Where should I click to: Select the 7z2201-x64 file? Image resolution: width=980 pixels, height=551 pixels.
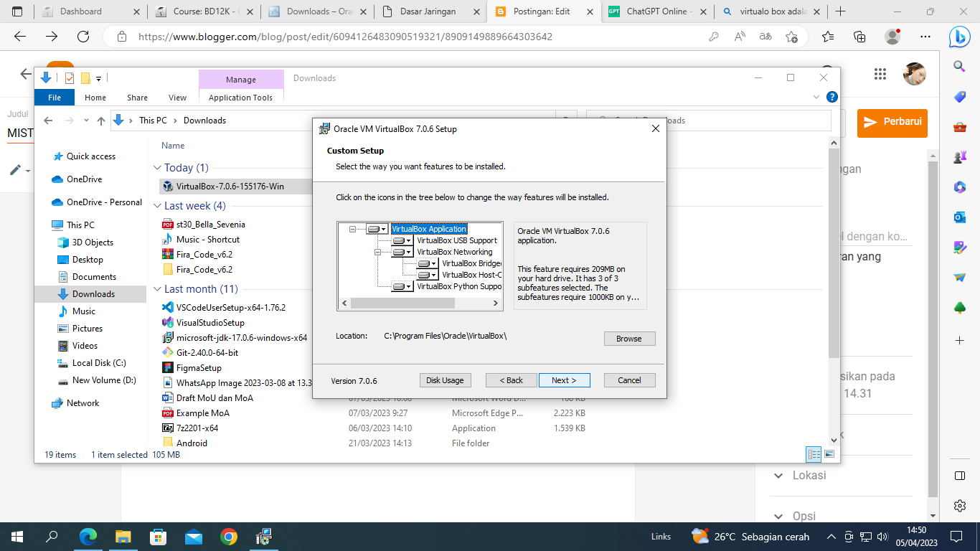[197, 428]
